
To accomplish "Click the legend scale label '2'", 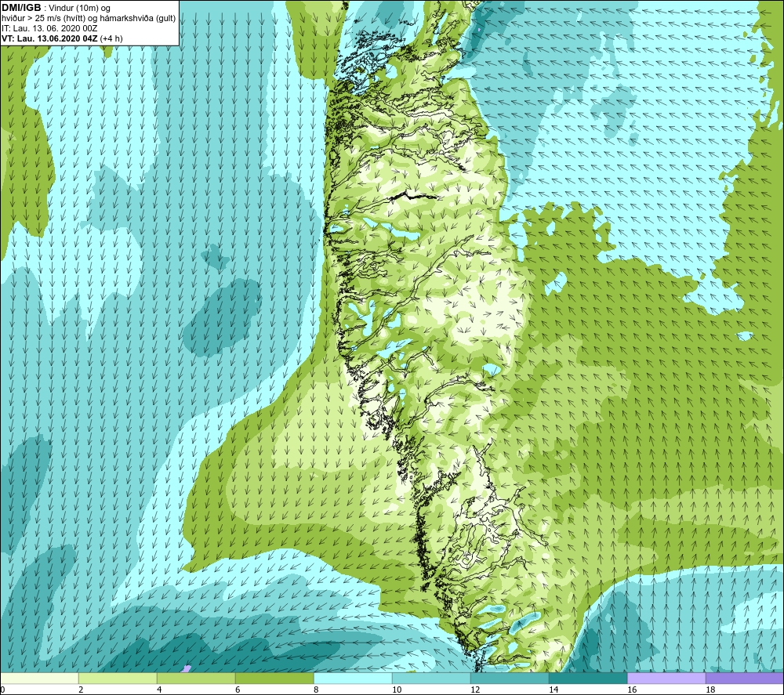I will tap(81, 690).
